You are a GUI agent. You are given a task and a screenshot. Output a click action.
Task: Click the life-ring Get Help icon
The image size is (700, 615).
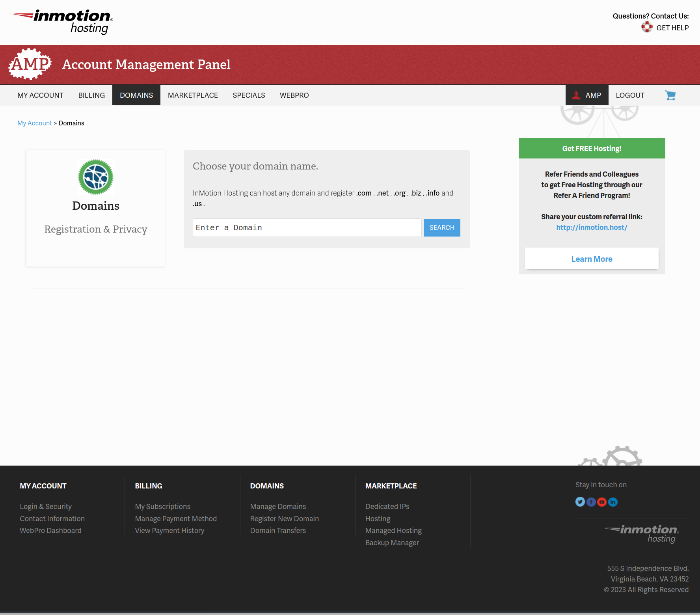(647, 27)
